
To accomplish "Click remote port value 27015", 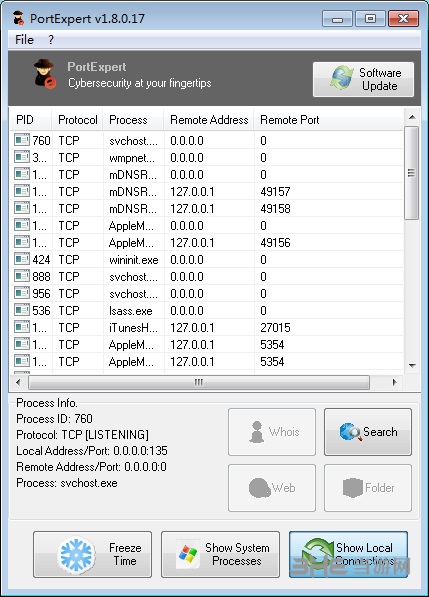I will tap(275, 327).
